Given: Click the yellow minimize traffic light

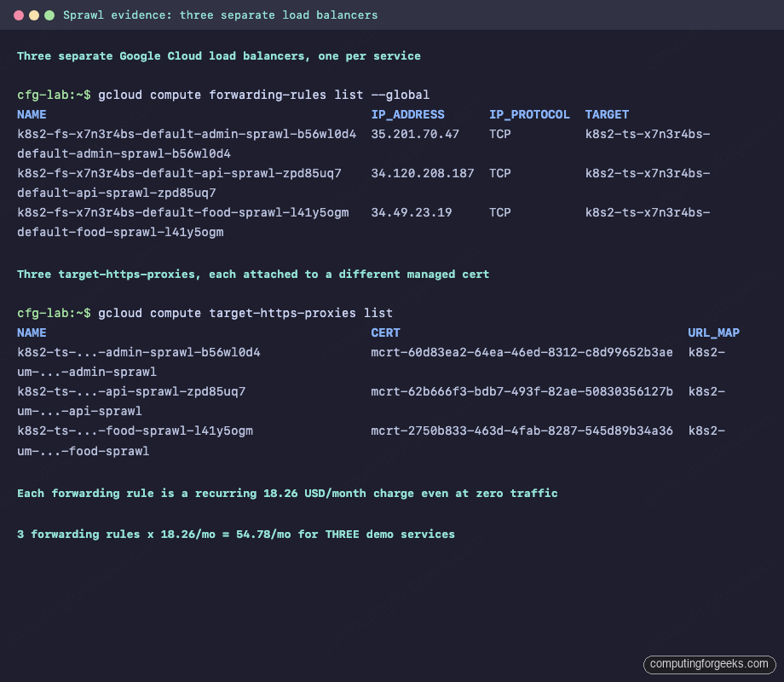Looking at the screenshot, I should (34, 14).
